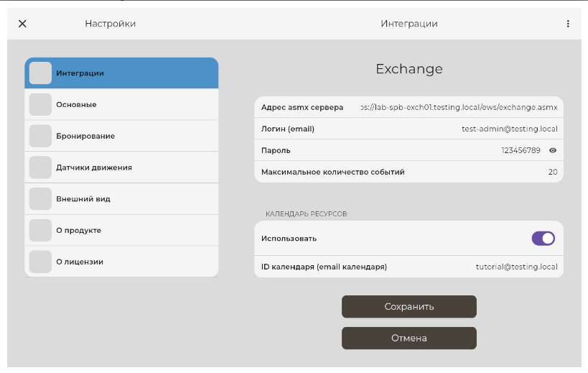Click the ID календаря (email календаря) label
This screenshot has height=373, width=588.
pyautogui.click(x=324, y=267)
